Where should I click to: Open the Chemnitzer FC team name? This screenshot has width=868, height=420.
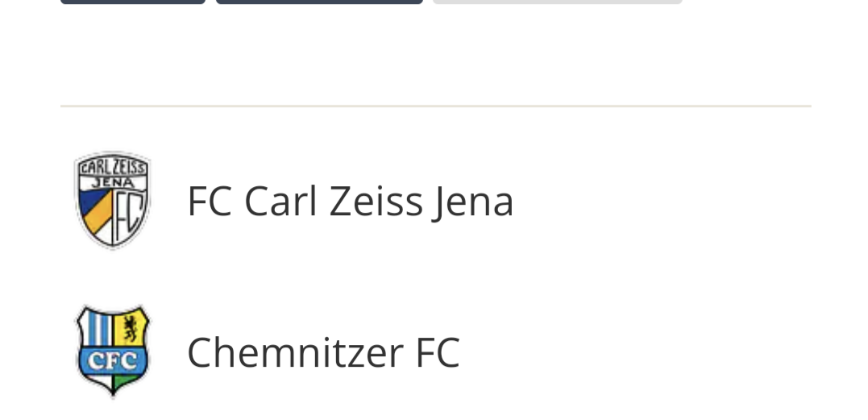click(x=323, y=352)
